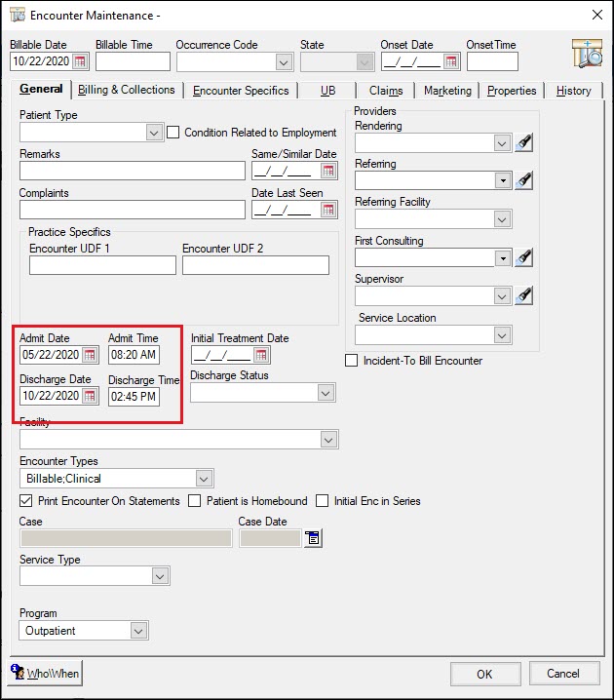Viewport: 614px width, 700px height.
Task: Open the Admit Date calendar picker
Action: tap(90, 355)
